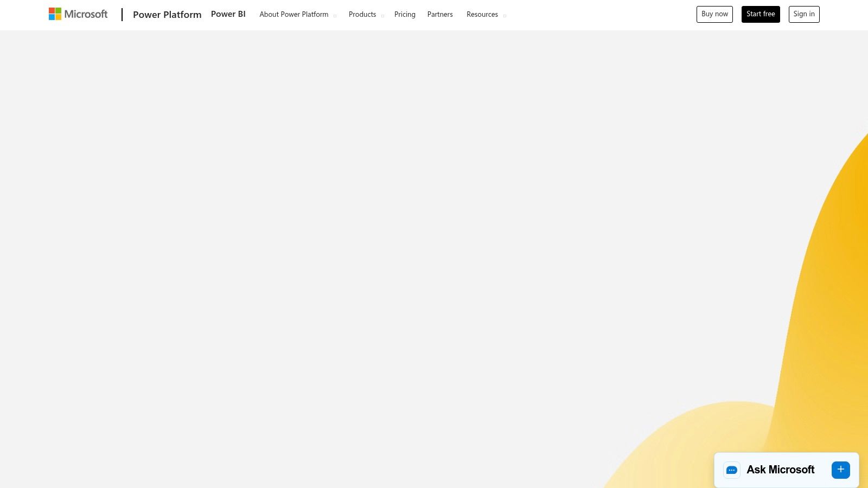Click the Power Platform link
Image resolution: width=868 pixels, height=488 pixels.
coord(167,15)
